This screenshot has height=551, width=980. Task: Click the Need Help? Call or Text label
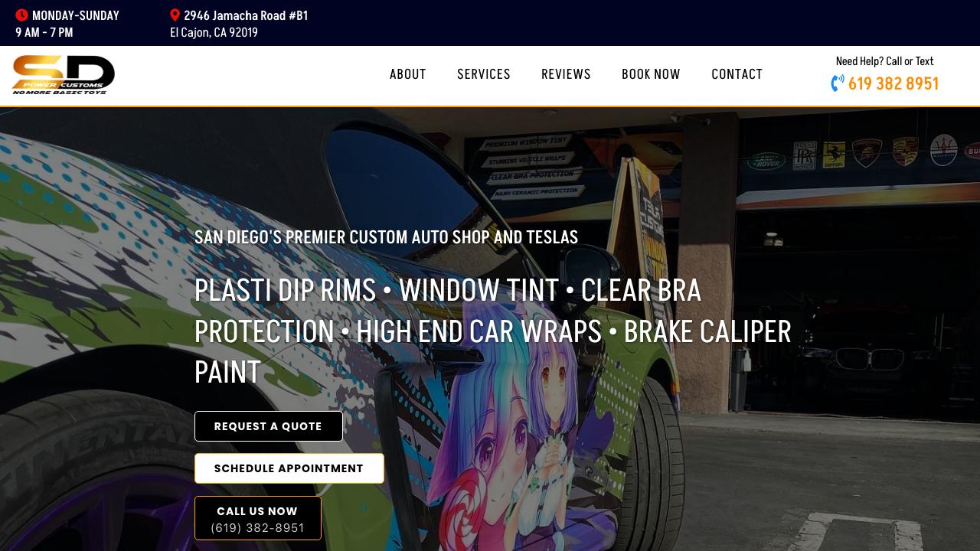(x=884, y=61)
